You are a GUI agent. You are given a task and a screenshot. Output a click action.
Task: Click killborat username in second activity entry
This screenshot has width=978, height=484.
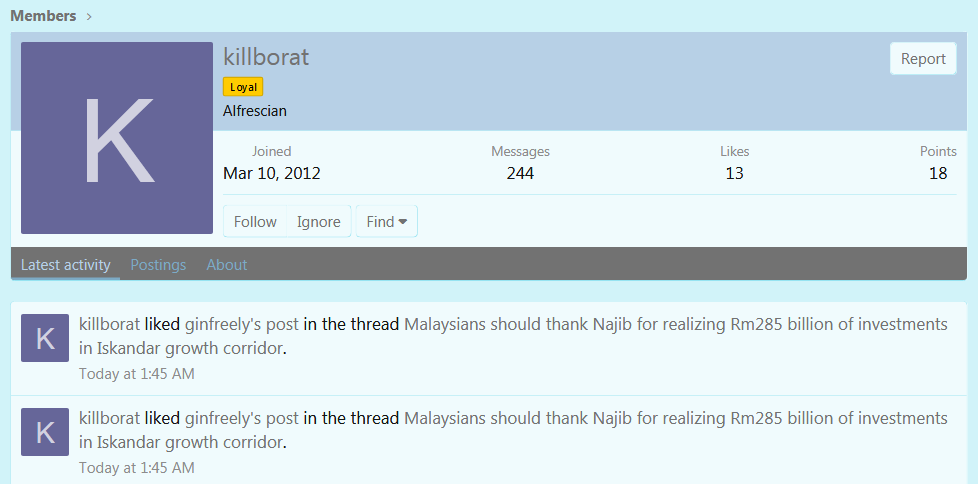pos(110,418)
